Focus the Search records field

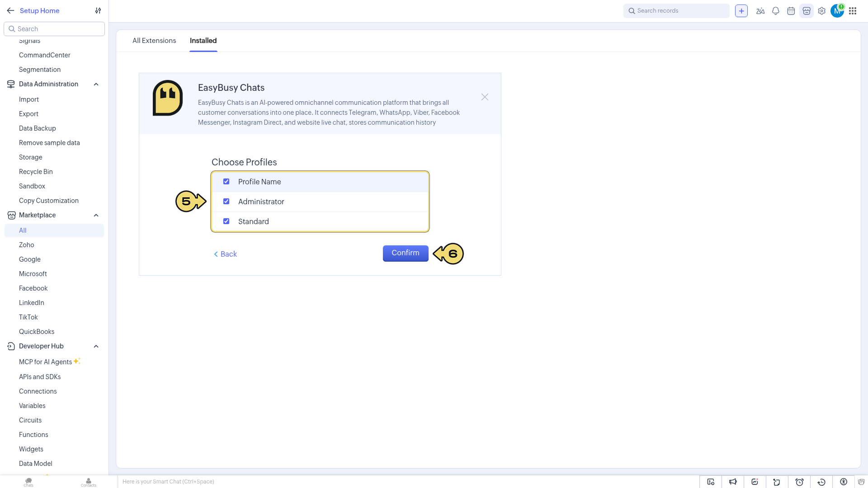point(676,11)
